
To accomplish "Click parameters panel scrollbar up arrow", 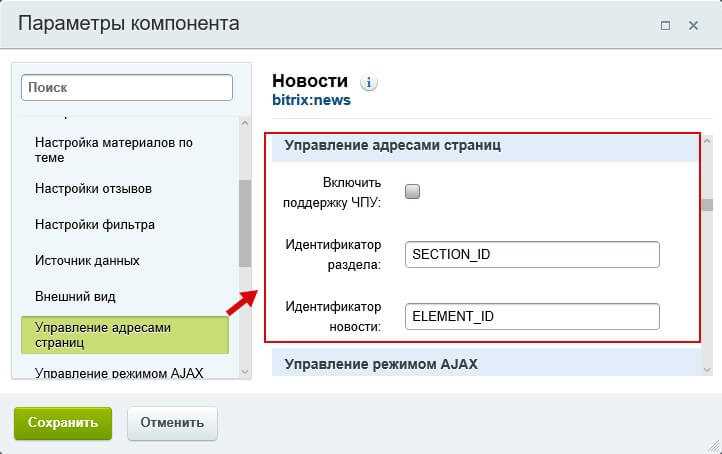I will coord(707,141).
